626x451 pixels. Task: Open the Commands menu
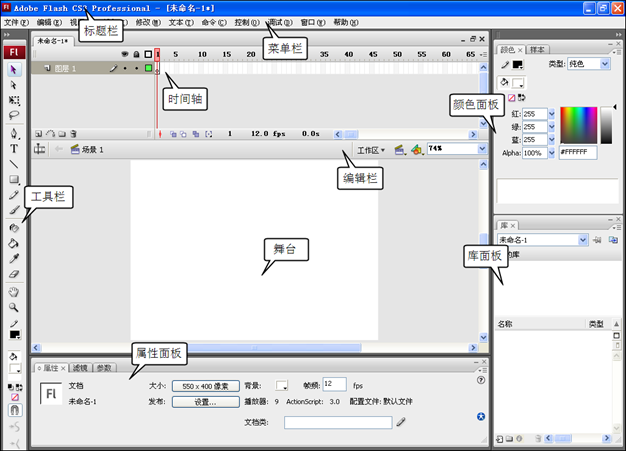pyautogui.click(x=214, y=22)
